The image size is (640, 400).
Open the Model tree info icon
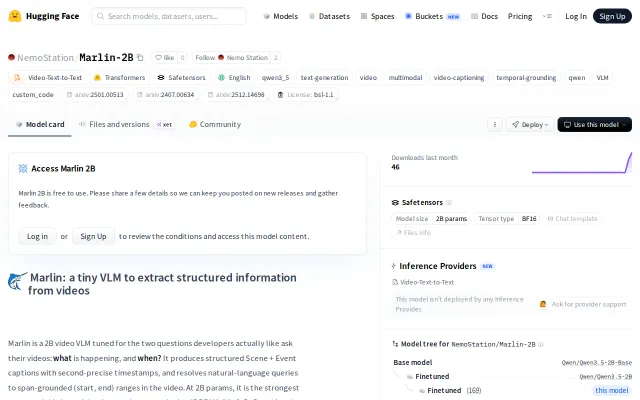click(x=541, y=344)
